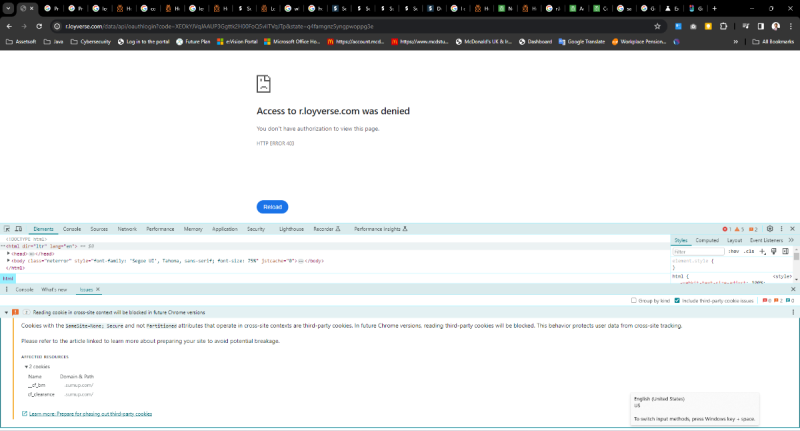The image size is (800, 431).
Task: Toggle the device toolbar icon
Action: pos(21,229)
